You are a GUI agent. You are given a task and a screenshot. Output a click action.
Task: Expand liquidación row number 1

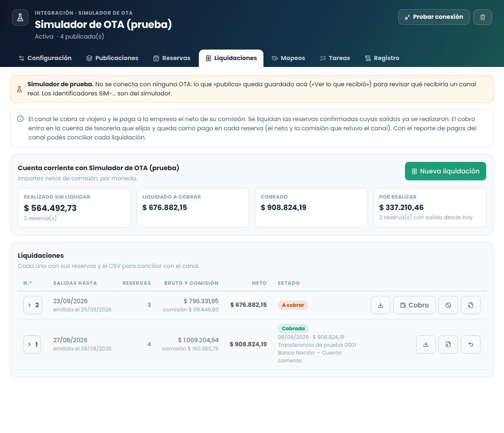(x=32, y=344)
